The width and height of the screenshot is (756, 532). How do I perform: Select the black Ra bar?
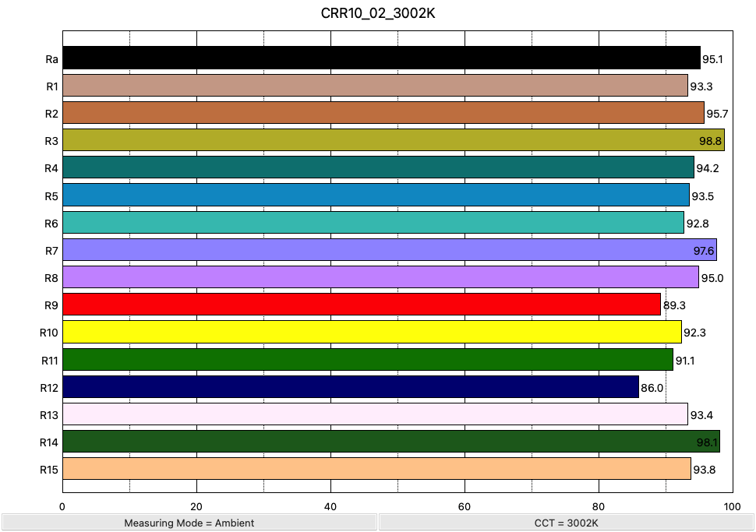[381, 58]
